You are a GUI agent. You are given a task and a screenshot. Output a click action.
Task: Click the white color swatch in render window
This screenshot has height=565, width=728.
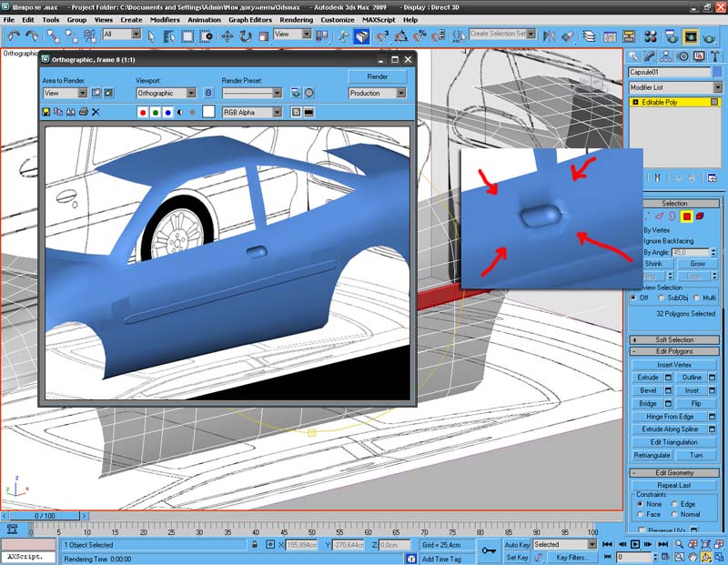tap(208, 112)
